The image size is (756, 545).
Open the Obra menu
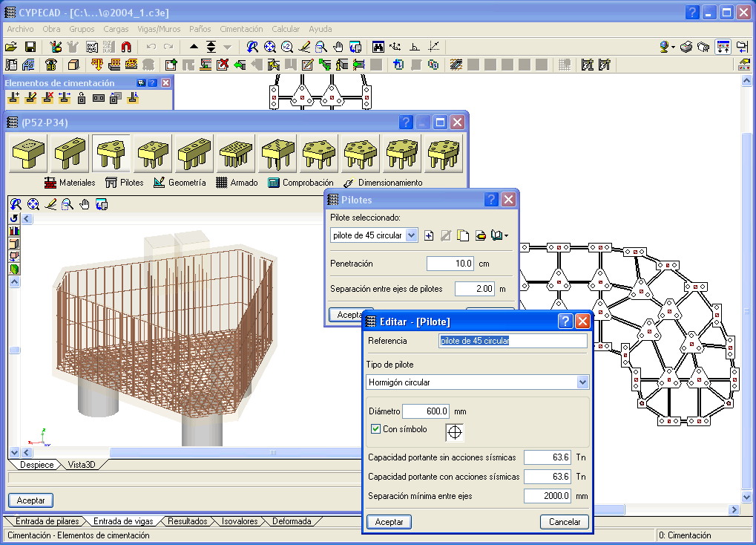tap(51, 29)
